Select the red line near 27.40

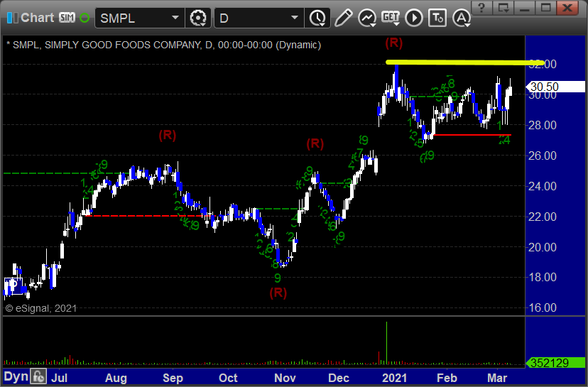(472, 135)
